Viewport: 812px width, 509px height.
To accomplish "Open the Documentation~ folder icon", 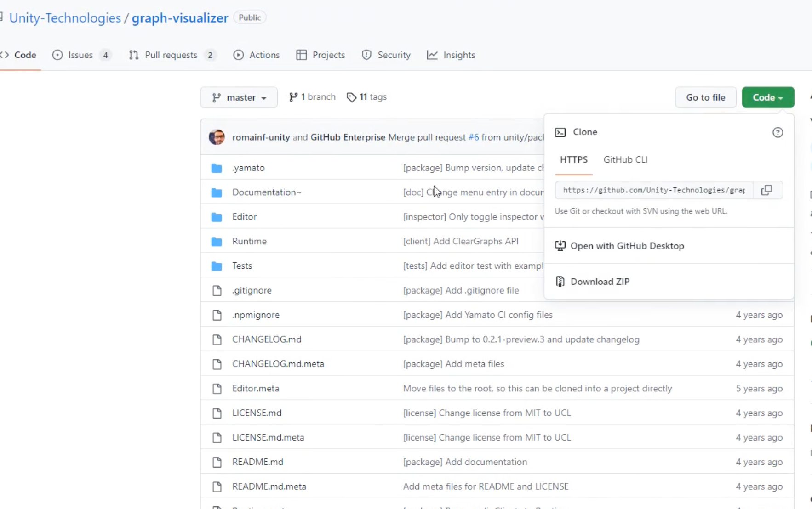I will pyautogui.click(x=217, y=192).
